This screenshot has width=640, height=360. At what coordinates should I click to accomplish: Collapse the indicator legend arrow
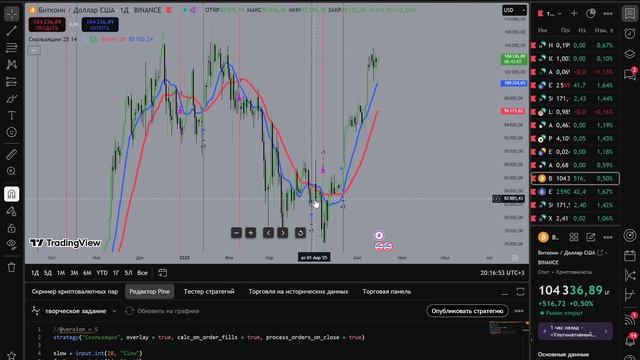34,51
